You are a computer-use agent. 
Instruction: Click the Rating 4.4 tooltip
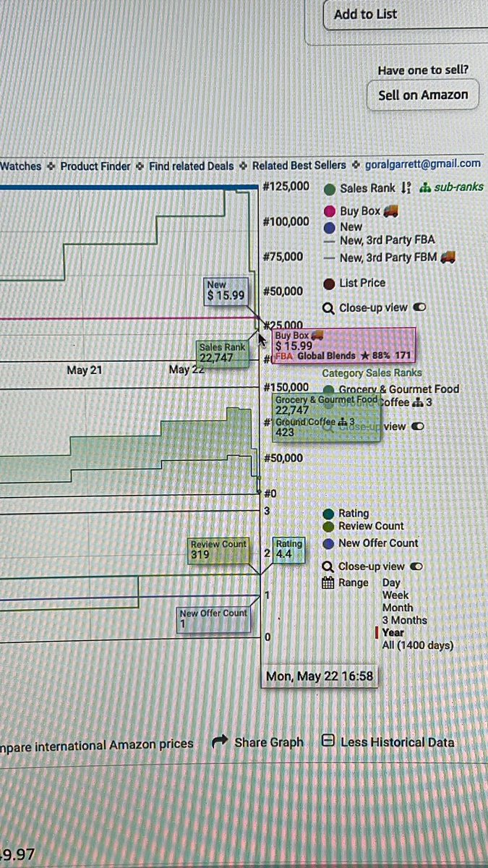point(288,550)
